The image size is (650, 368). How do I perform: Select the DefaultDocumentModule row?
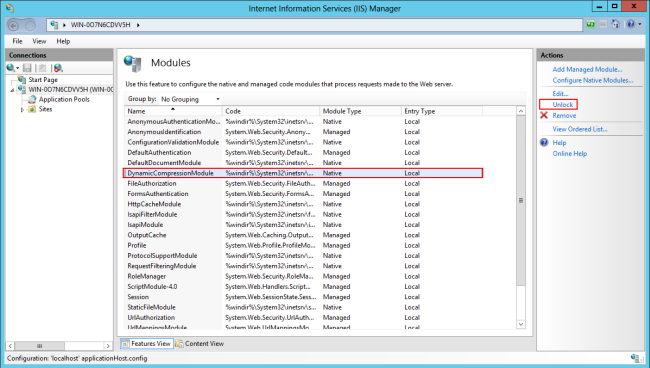(303, 163)
